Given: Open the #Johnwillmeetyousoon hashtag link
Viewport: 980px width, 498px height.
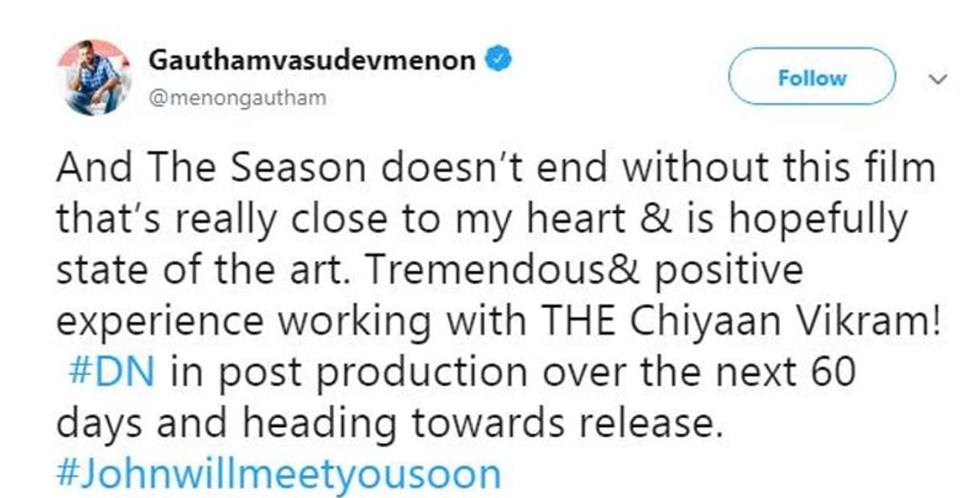Looking at the screenshot, I should tap(279, 474).
